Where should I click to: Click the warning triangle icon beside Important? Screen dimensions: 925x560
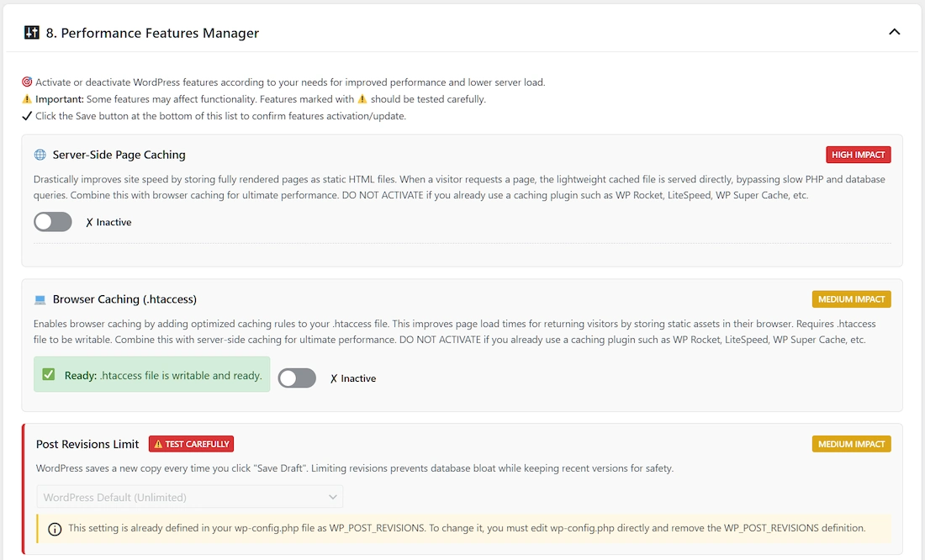tap(27, 99)
